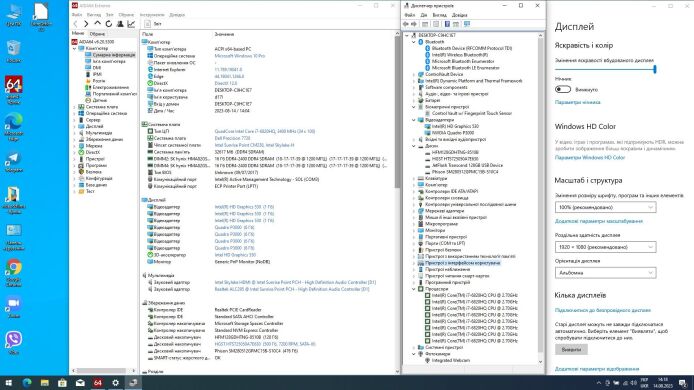Click AIDA64 Refresh icon
The image size is (694, 390).
tap(108, 24)
